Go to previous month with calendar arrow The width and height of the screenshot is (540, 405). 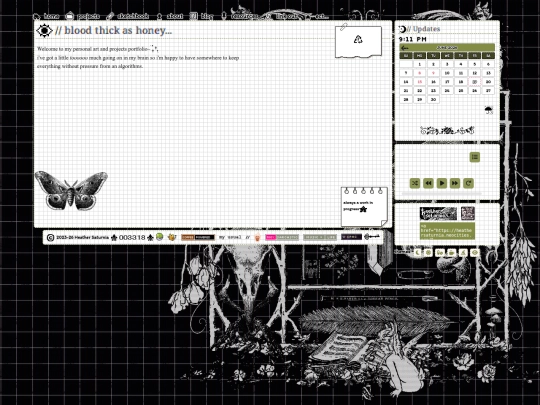405,48
